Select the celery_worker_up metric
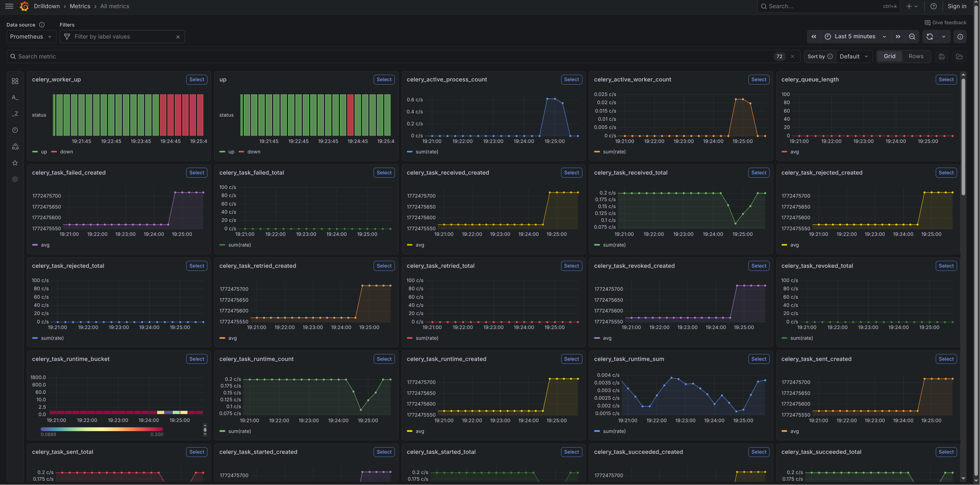The width and height of the screenshot is (980, 485). click(197, 79)
